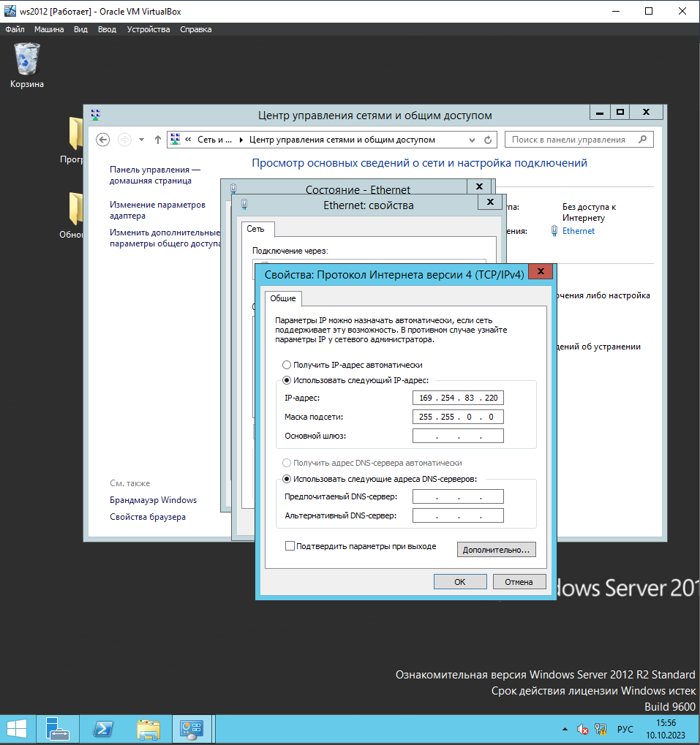Open File Explorer from the taskbar

click(x=148, y=730)
